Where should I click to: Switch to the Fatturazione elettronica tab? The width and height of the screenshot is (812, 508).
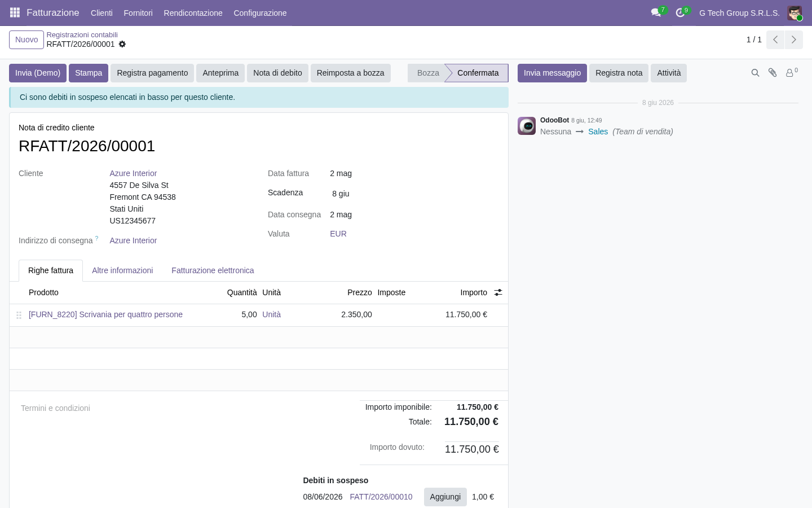pyautogui.click(x=213, y=270)
